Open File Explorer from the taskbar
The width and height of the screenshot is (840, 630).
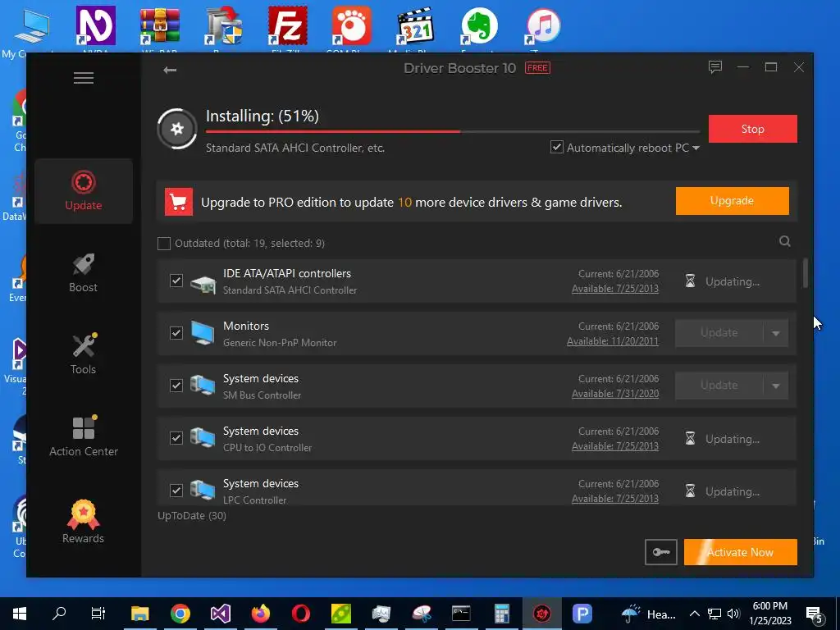(x=139, y=614)
